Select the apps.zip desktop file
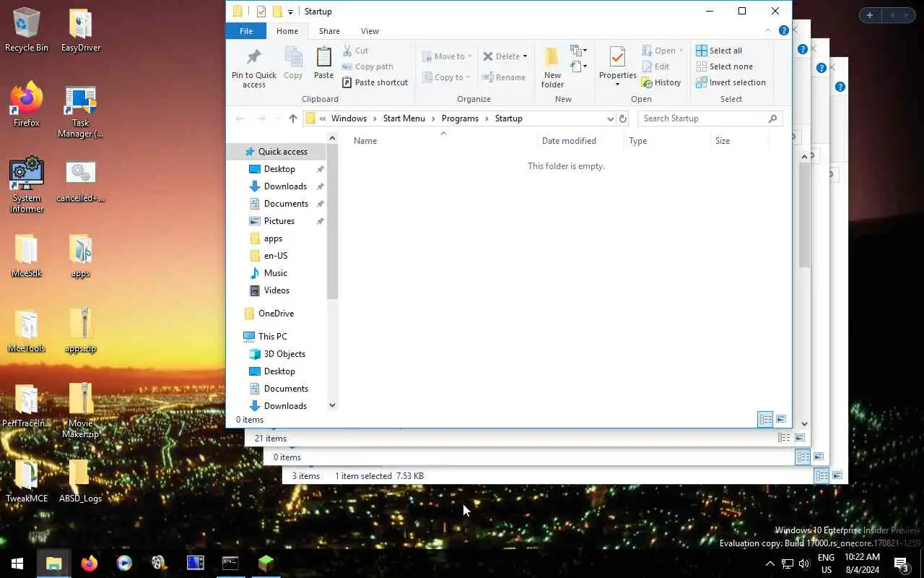Screen dimensions: 924x578 pos(81,331)
